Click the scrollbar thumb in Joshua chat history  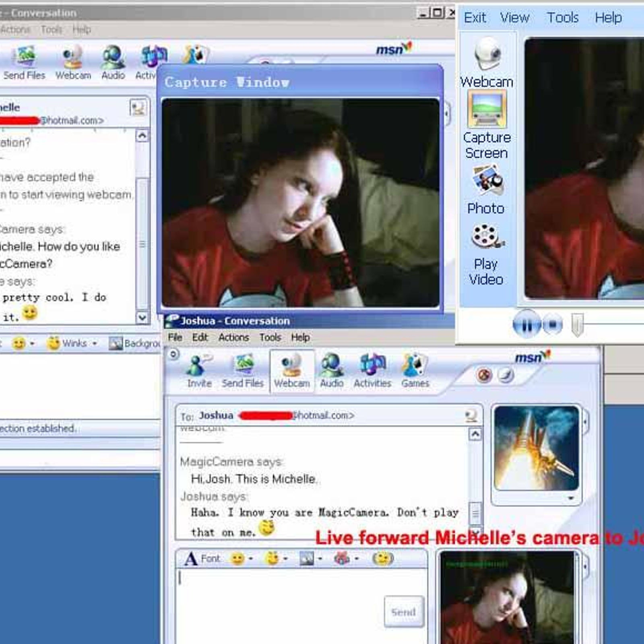point(475,513)
